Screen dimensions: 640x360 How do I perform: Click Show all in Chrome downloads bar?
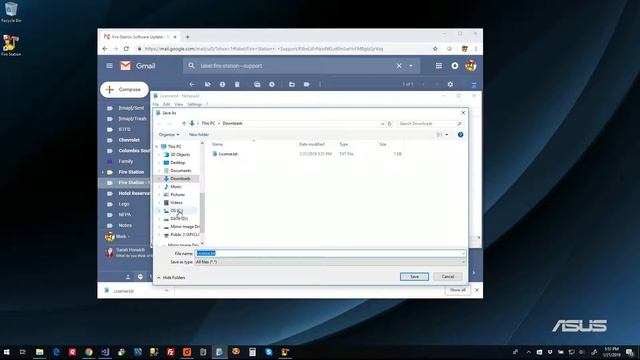click(457, 290)
